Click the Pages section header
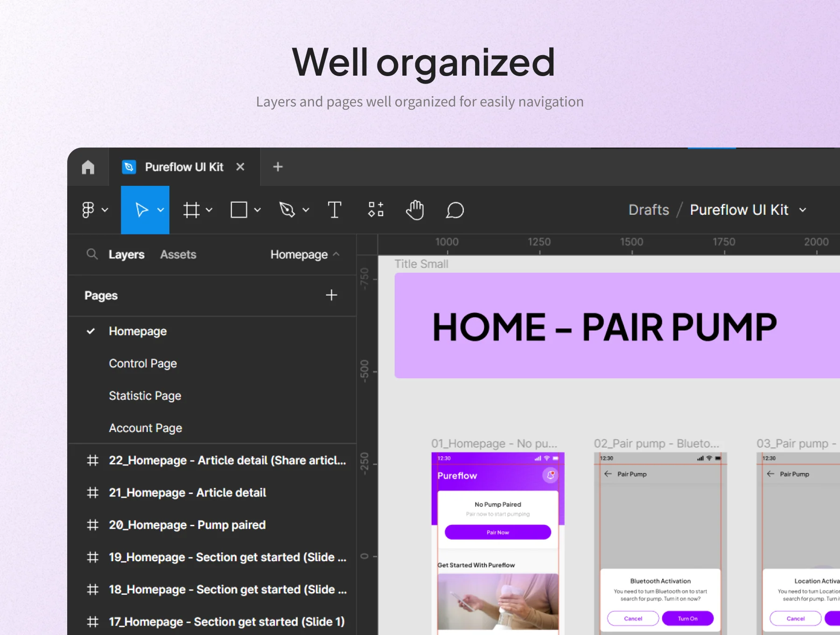 [x=101, y=296]
